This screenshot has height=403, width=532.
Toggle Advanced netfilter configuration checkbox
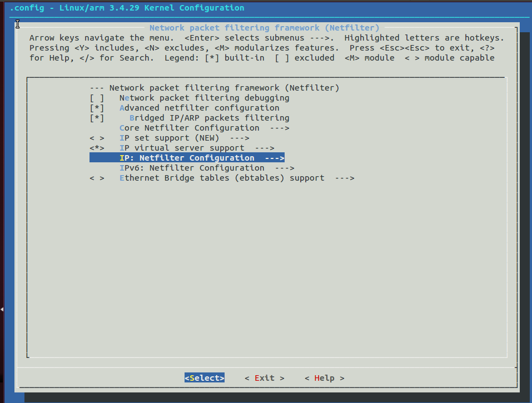(97, 108)
